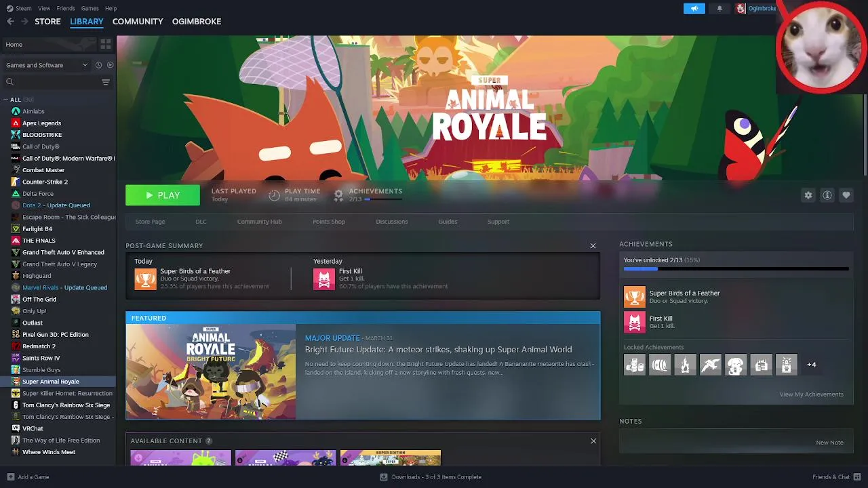This screenshot has height=488, width=868.
Task: Click the downloads status icon
Action: pos(384,477)
